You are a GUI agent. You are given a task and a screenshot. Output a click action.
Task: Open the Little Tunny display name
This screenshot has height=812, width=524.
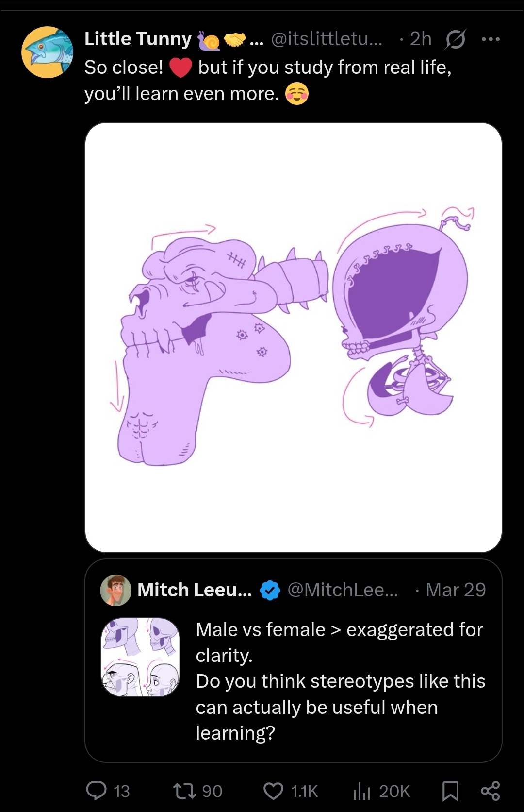tap(138, 39)
